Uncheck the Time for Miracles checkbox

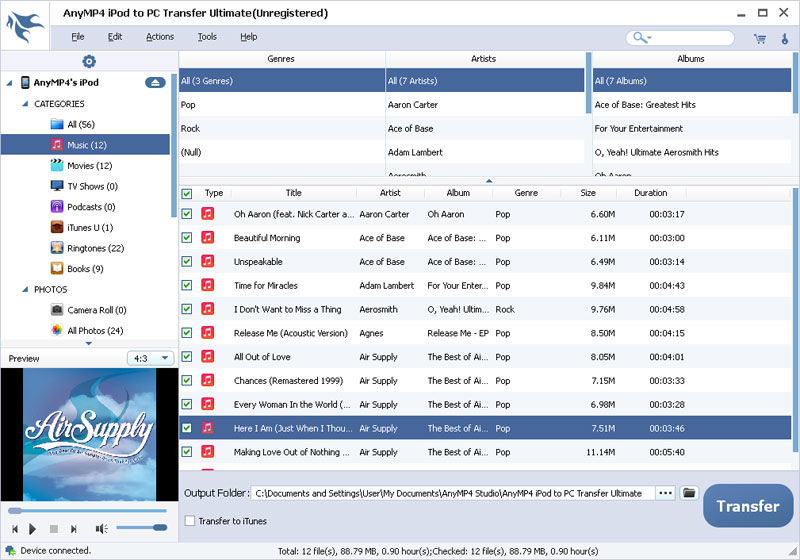pos(187,285)
